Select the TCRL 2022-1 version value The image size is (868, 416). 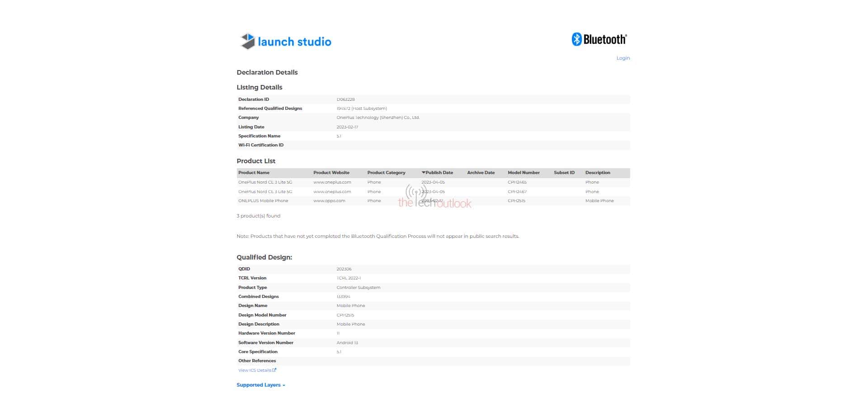pos(349,278)
